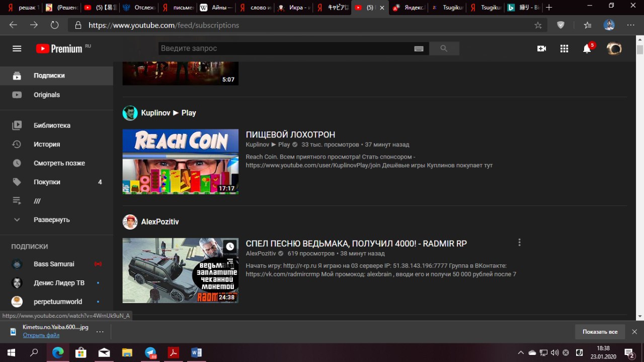The height and width of the screenshot is (362, 644).
Task: Open the Windows action center notifications
Action: pyautogui.click(x=629, y=352)
